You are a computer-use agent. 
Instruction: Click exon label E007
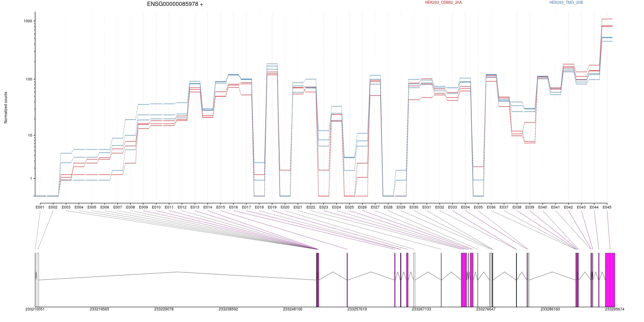(x=118, y=207)
